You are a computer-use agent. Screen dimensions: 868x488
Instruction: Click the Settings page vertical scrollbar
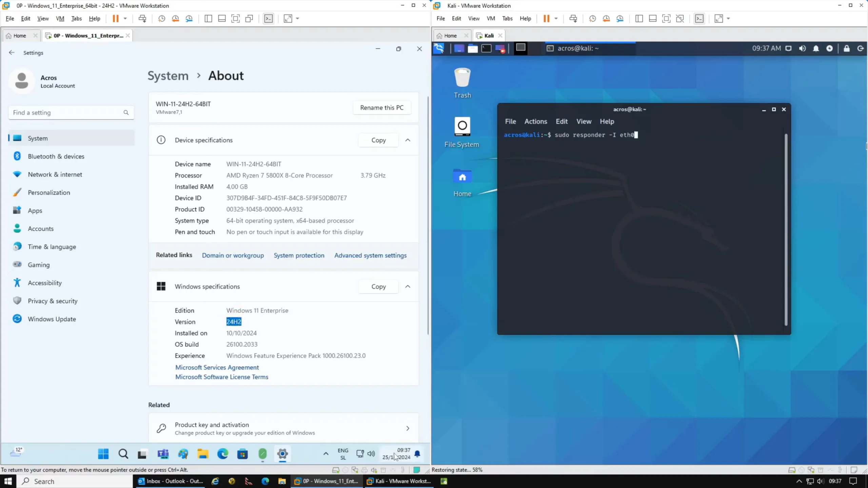tap(428, 215)
